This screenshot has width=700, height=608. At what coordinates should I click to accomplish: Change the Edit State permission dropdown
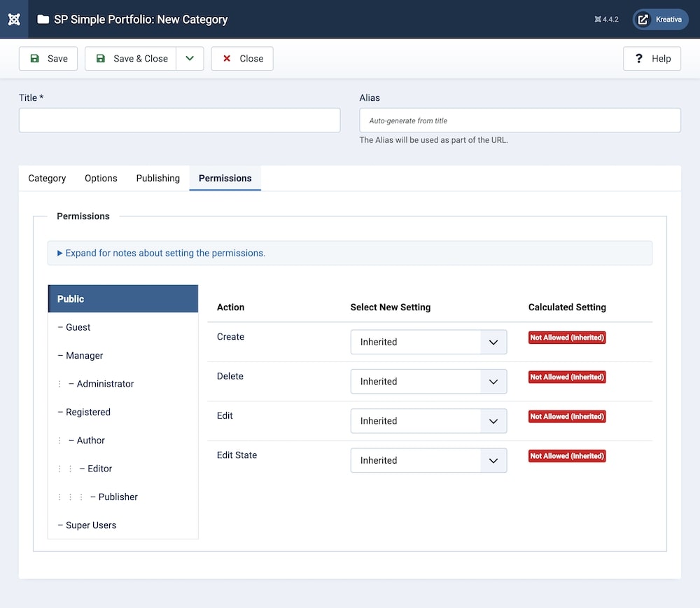pyautogui.click(x=428, y=461)
